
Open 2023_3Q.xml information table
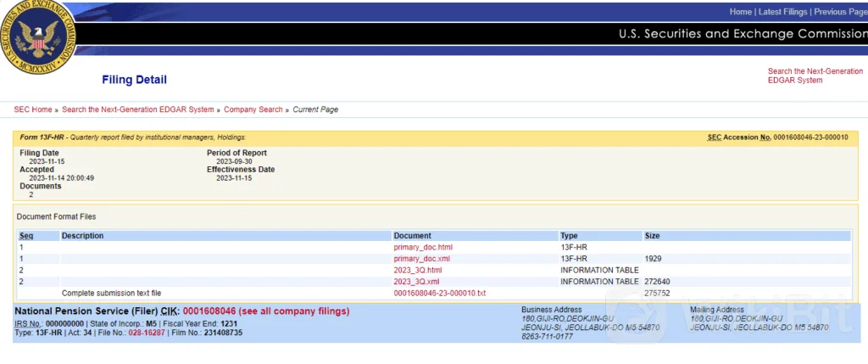click(x=416, y=281)
